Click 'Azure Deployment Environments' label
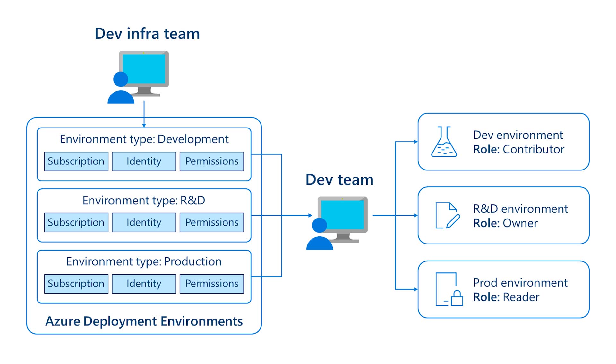The image size is (616, 364). 144,321
